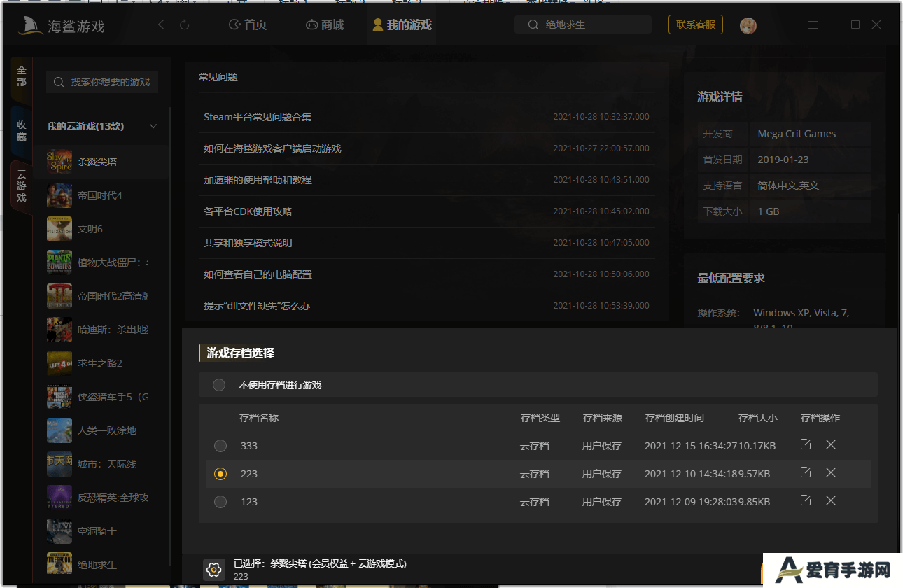Open 加速器的使用帮助和教程 article
903x588 pixels.
pyautogui.click(x=258, y=180)
